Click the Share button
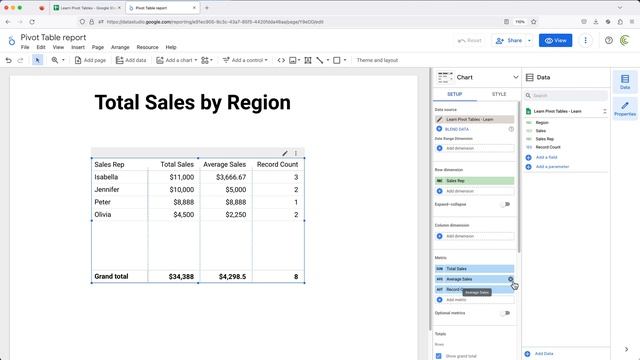 (x=509, y=40)
